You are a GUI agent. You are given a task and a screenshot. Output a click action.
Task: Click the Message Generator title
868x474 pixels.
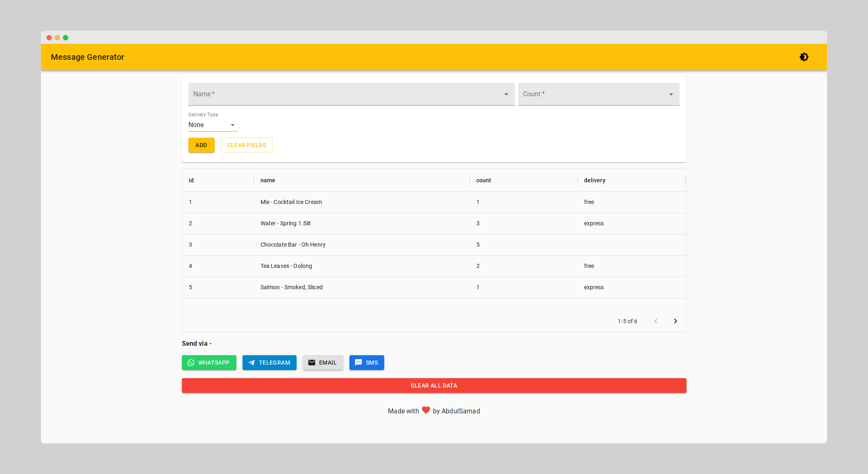[x=87, y=57]
